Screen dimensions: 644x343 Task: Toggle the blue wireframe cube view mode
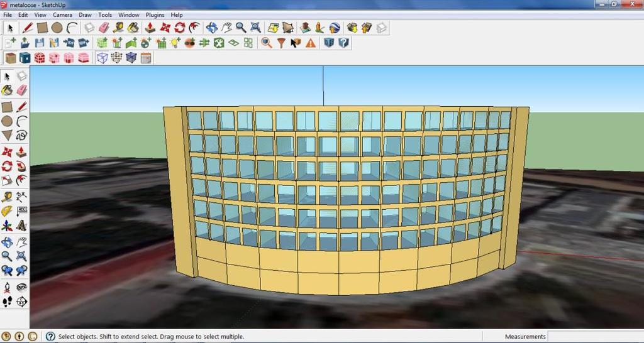tap(102, 58)
